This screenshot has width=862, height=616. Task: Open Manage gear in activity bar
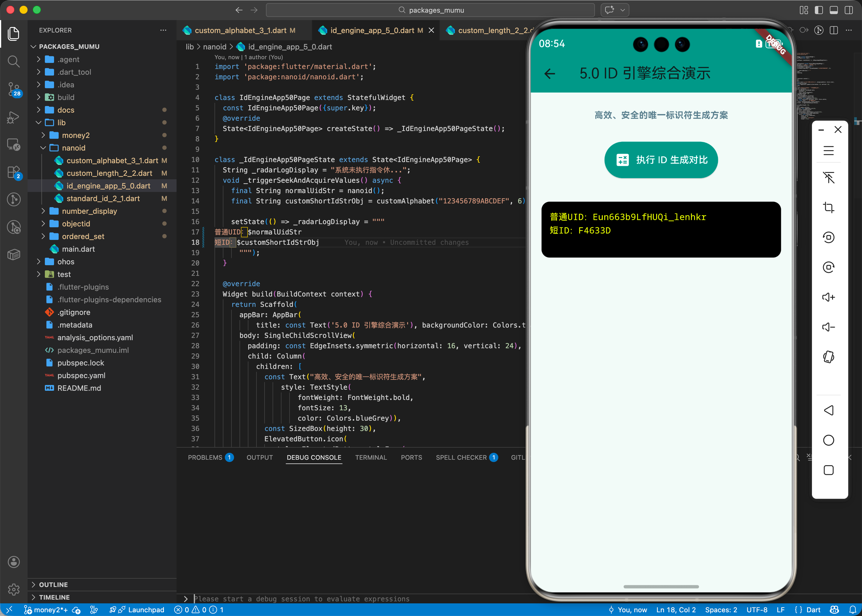coord(14,589)
